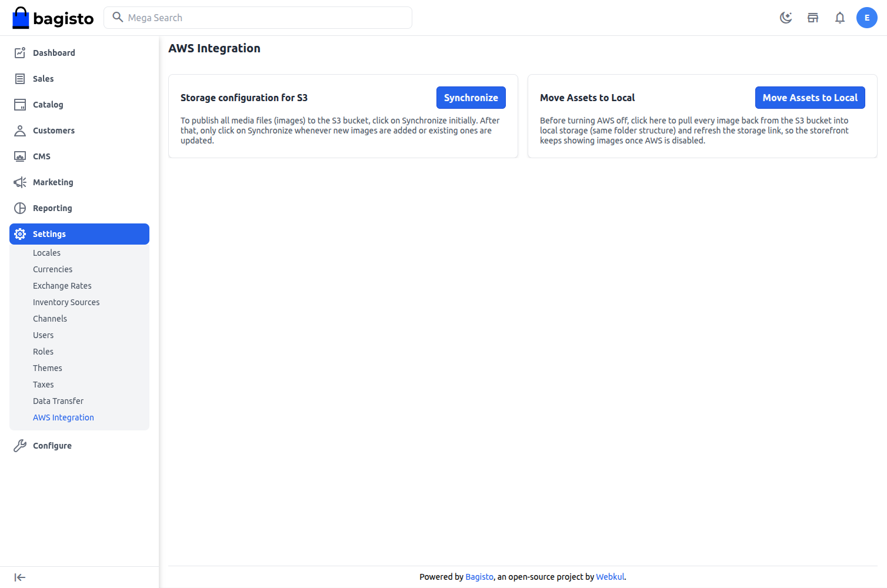Viewport: 887px width, 588px height.
Task: Go to Roles under Settings
Action: tap(44, 352)
